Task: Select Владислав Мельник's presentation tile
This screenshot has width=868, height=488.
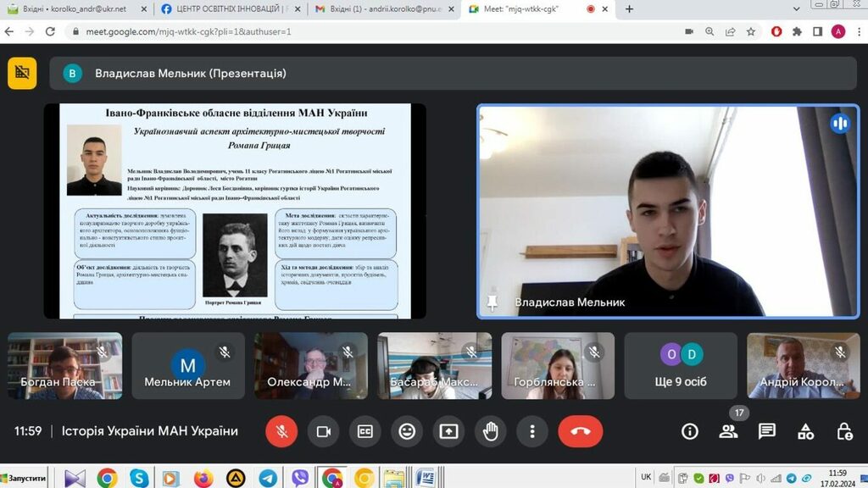Action: pos(235,211)
